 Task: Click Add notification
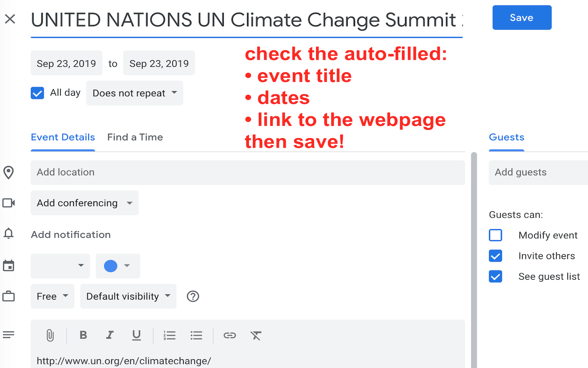point(71,235)
